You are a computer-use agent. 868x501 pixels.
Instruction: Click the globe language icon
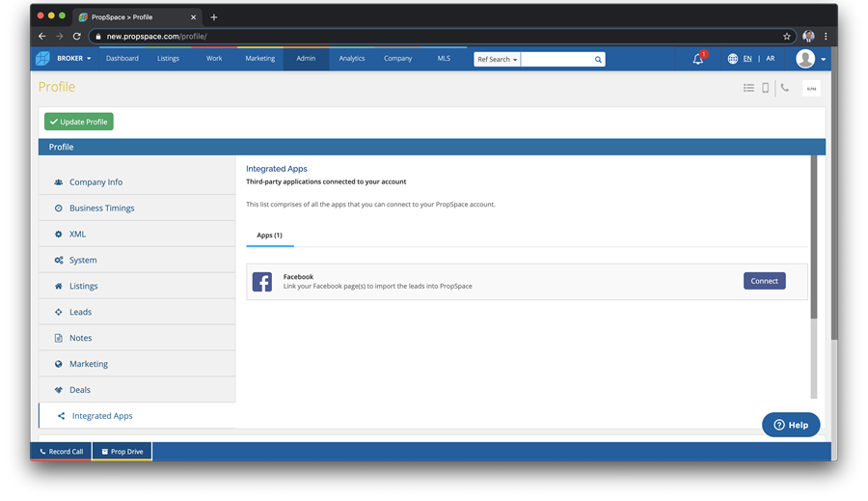tap(732, 59)
